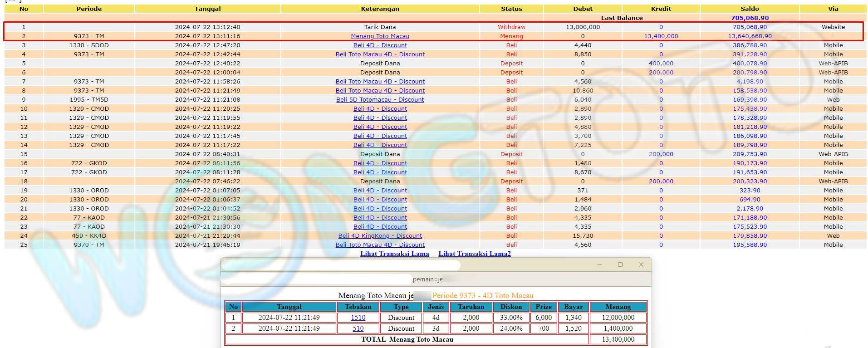Click tebakan number 510 in the popup
The width and height of the screenshot is (868, 348).
point(358,328)
